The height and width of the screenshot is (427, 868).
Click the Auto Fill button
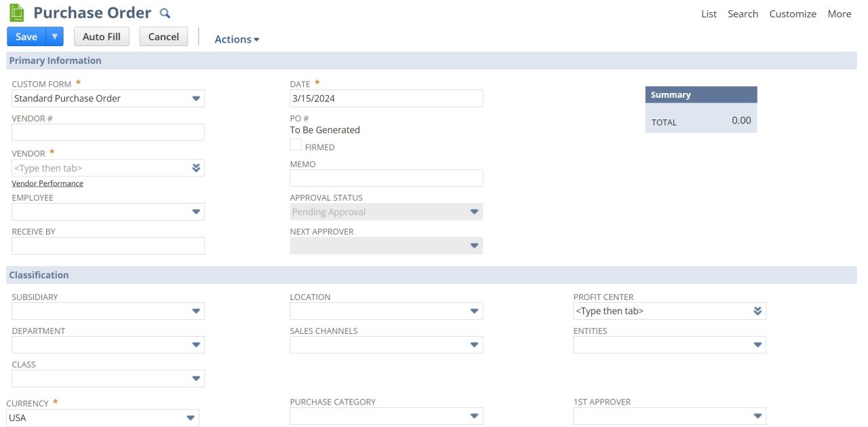[101, 36]
